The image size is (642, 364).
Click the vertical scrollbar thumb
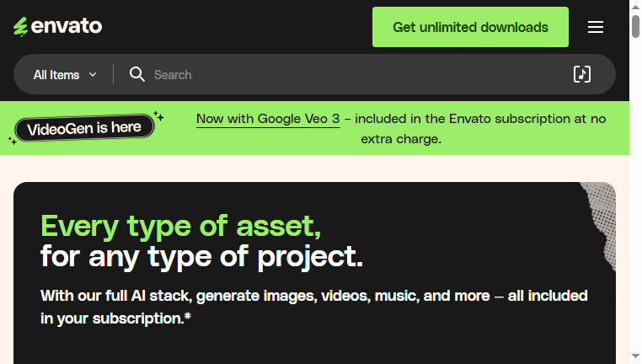635,26
